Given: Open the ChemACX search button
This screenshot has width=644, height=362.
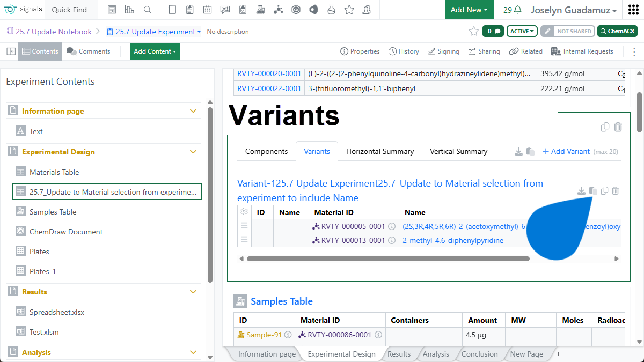Looking at the screenshot, I should coord(617,31).
